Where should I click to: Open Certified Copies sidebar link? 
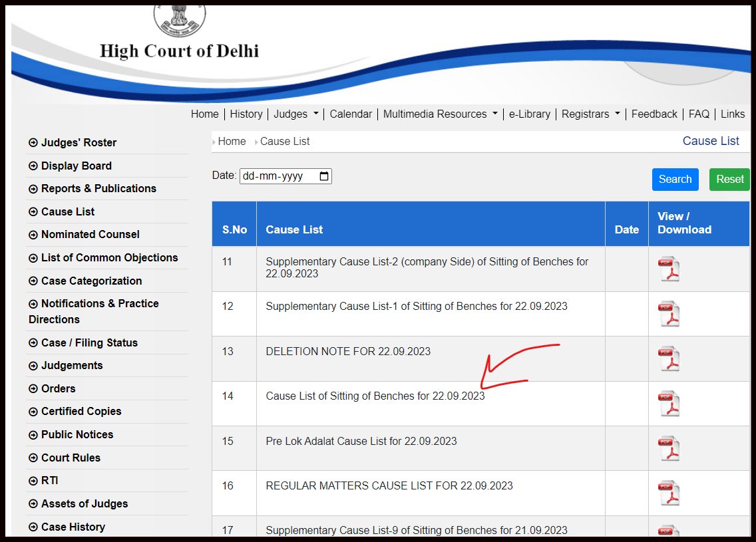81,412
